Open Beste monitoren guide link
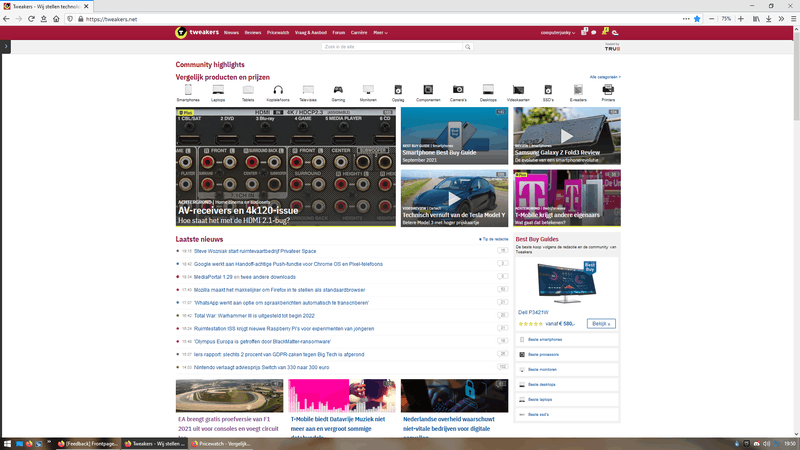The height and width of the screenshot is (450, 800). (542, 369)
